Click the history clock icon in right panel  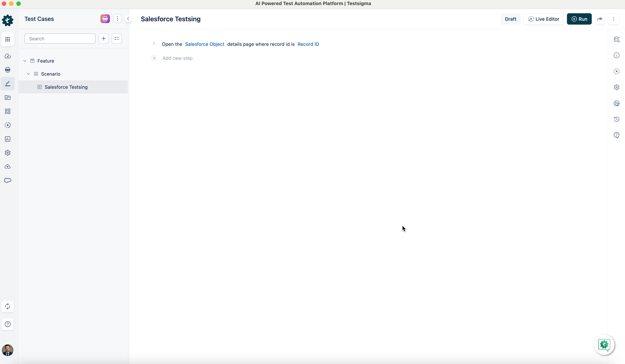tap(616, 119)
